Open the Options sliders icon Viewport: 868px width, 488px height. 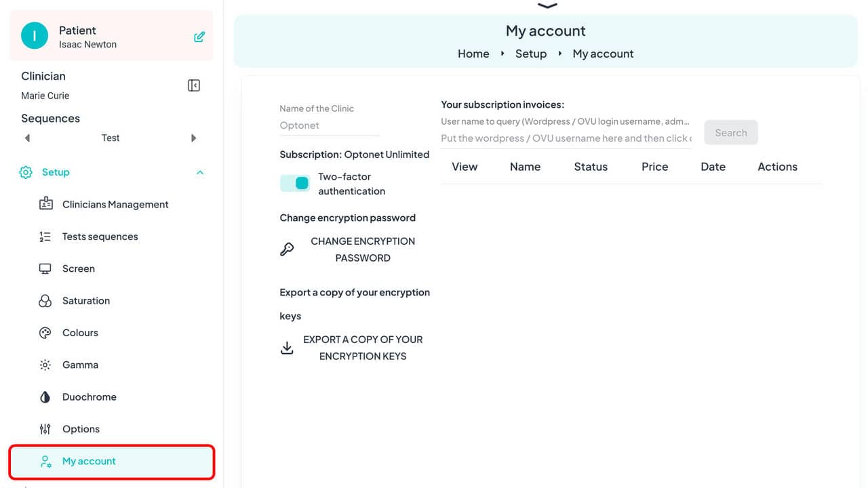[44, 428]
